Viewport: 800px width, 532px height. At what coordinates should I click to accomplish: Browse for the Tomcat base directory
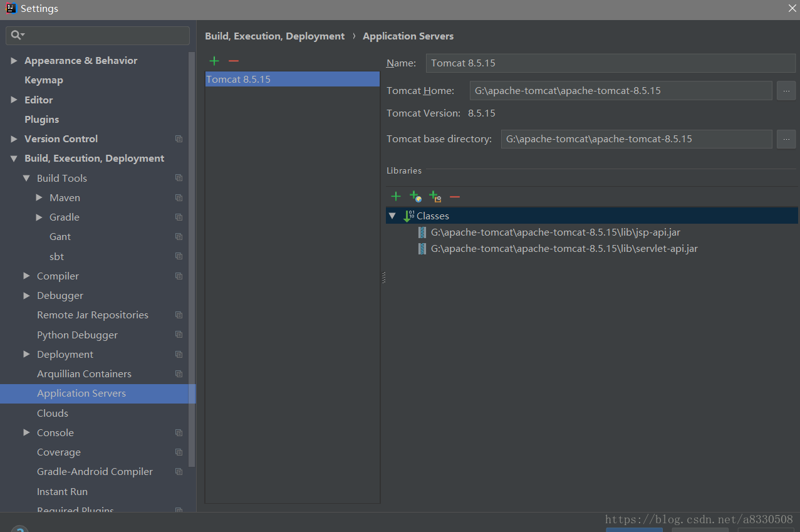tap(786, 139)
